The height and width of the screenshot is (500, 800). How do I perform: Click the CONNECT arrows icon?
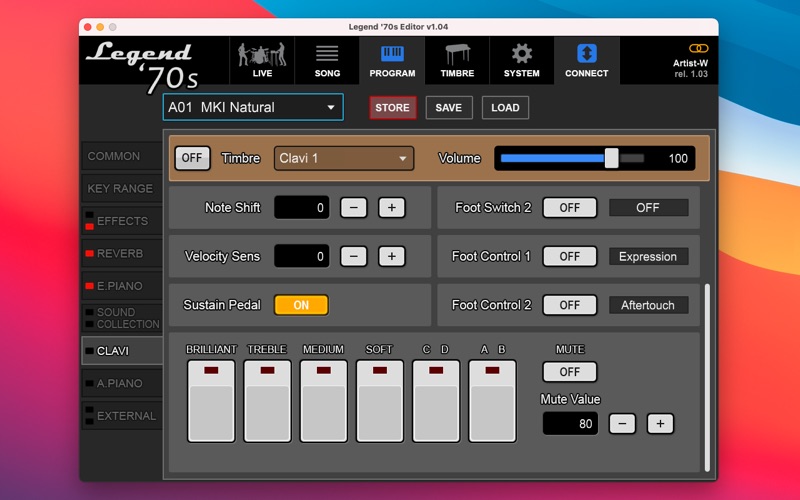click(x=587, y=53)
